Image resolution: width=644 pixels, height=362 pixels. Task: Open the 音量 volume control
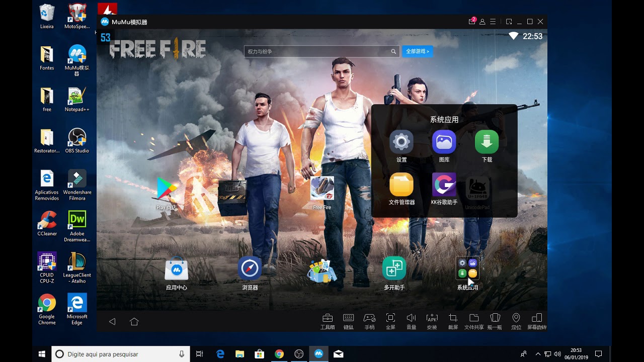coord(411,321)
